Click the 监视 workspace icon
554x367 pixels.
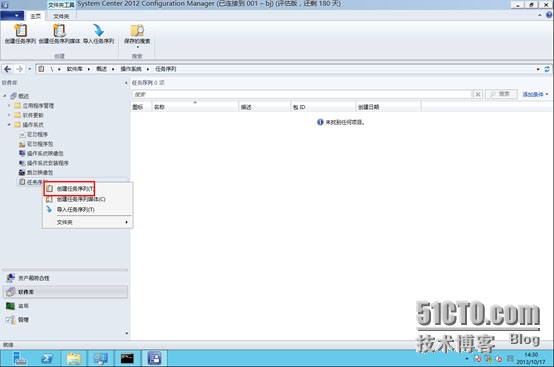pos(11,306)
